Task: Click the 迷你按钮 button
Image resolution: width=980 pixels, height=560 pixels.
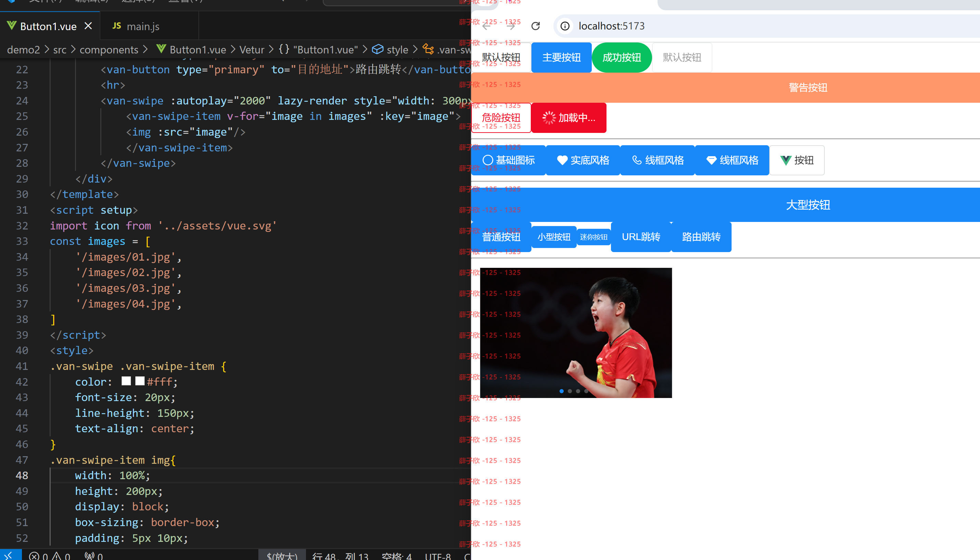Action: tap(594, 237)
